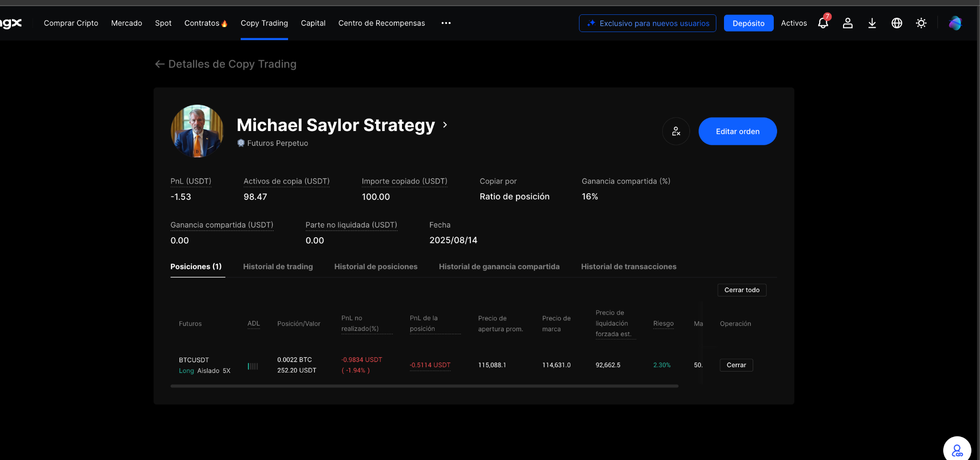Click the colorful avatar icon in header
This screenshot has height=460, width=980.
coord(955,23)
